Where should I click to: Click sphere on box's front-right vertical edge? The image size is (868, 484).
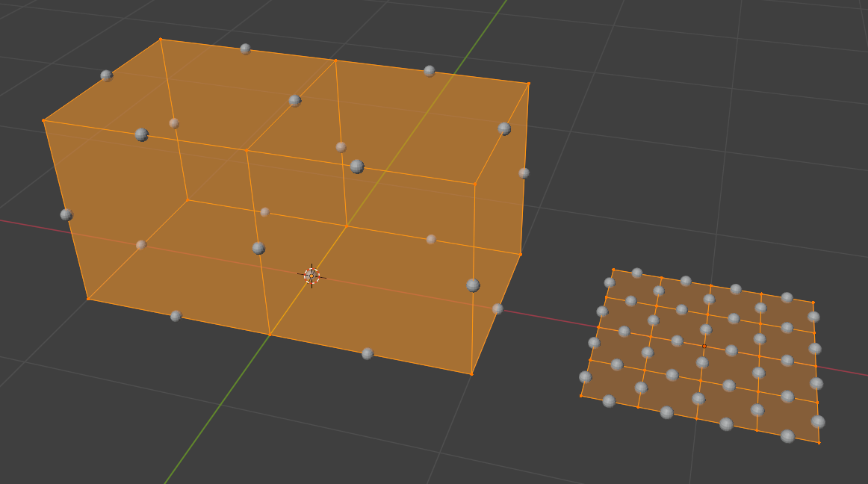(473, 285)
